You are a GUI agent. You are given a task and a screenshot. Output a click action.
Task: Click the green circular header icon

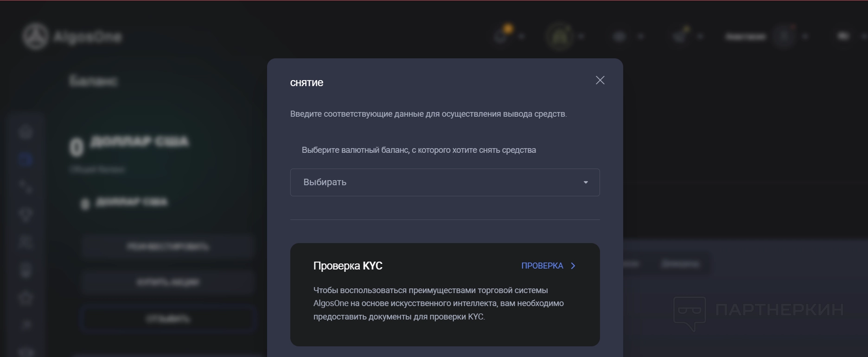[560, 36]
